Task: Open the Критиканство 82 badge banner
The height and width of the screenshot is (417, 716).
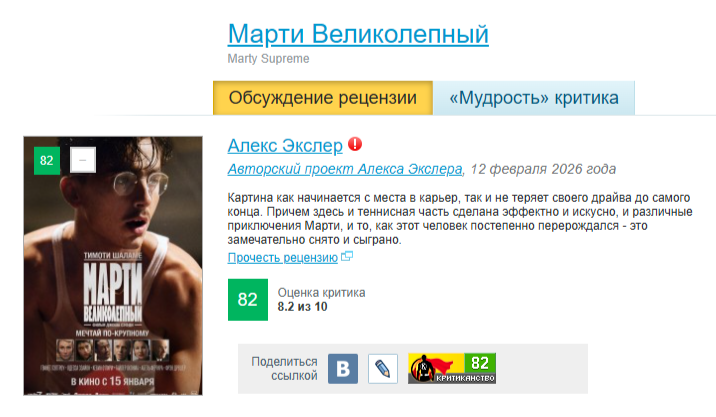Action: point(452,368)
